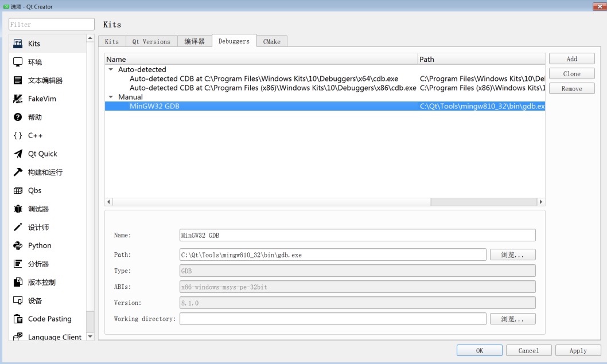Select the 调试器 bug icon
The width and height of the screenshot is (607, 364).
pyautogui.click(x=18, y=209)
